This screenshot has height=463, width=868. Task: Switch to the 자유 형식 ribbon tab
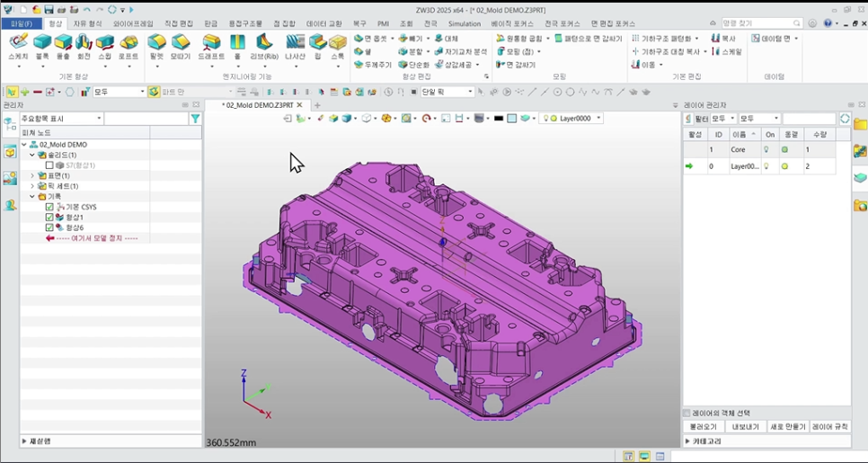(x=87, y=23)
